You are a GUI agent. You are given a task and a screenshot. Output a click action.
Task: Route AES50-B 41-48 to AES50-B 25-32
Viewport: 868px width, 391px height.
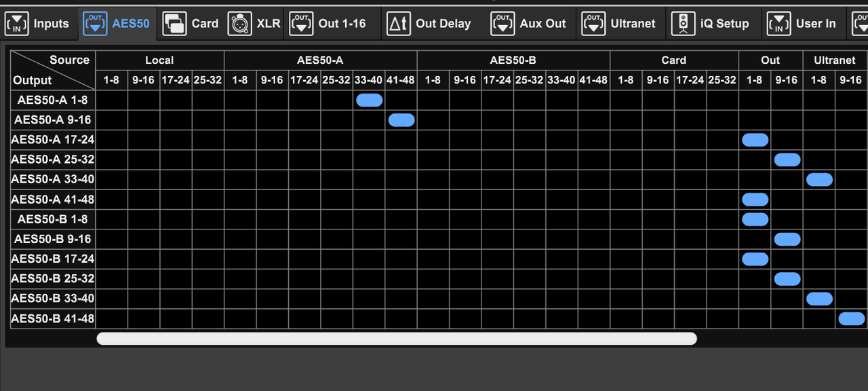[594, 278]
